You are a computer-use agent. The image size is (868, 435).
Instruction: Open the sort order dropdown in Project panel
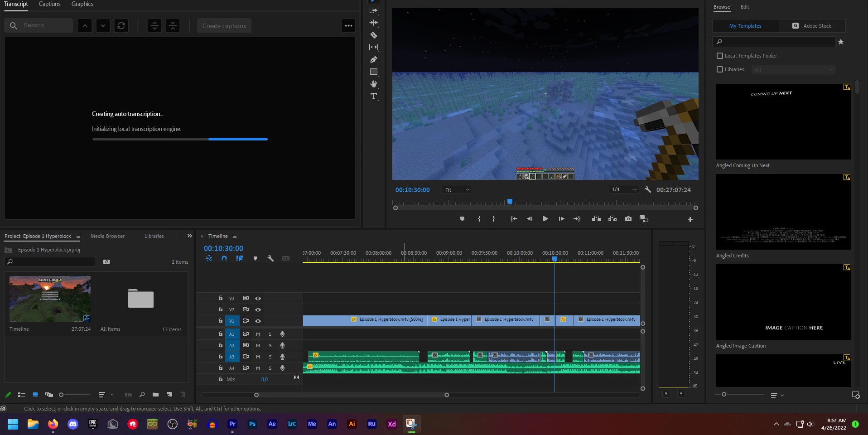(x=106, y=395)
